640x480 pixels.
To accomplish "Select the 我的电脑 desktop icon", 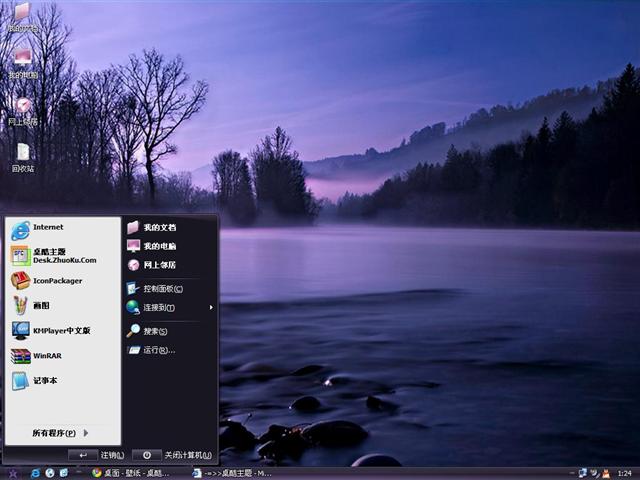I will (23, 63).
